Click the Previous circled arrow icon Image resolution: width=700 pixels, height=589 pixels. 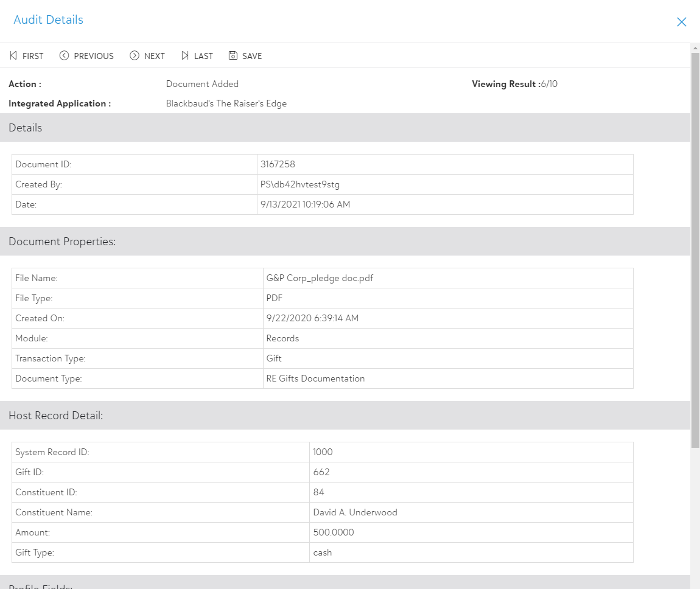(65, 55)
